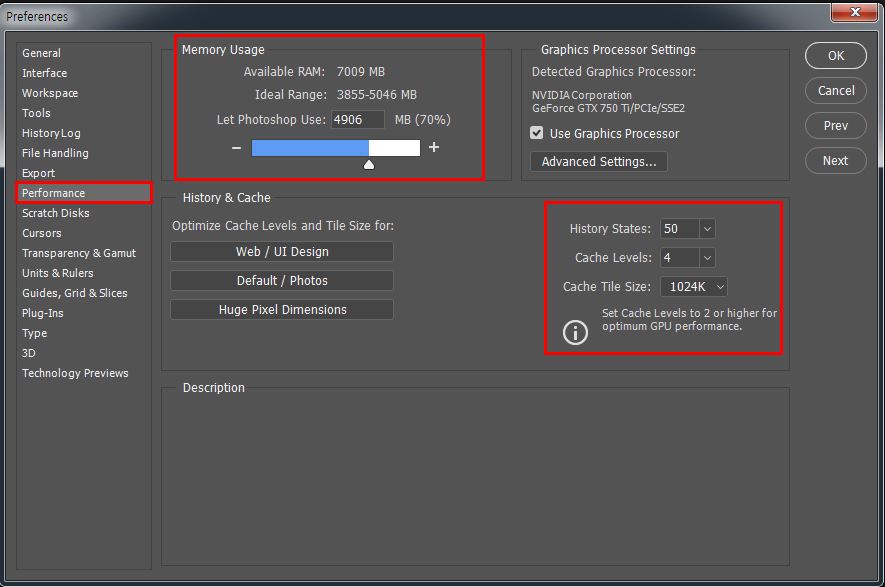Open Cursors preferences
The height and width of the screenshot is (587, 885).
tap(42, 233)
